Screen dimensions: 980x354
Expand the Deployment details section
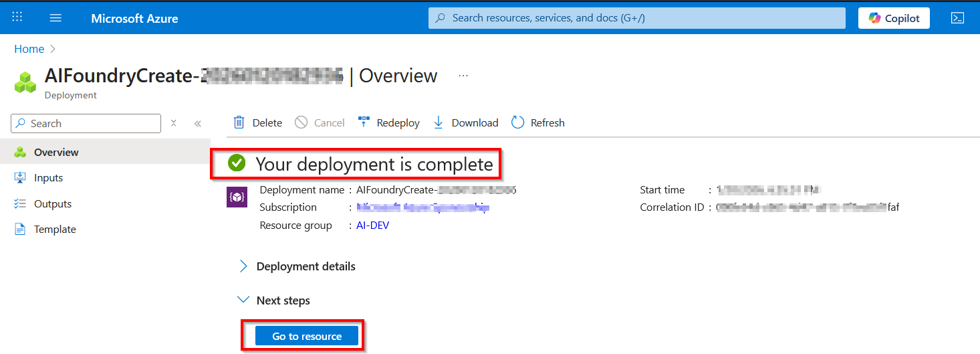[x=243, y=266]
